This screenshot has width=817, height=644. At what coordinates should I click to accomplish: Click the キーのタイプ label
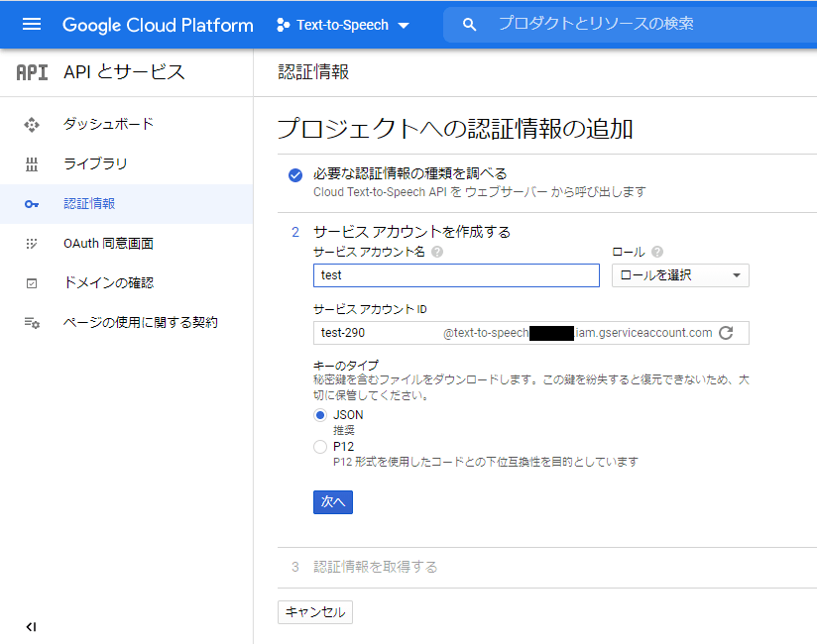click(x=346, y=366)
